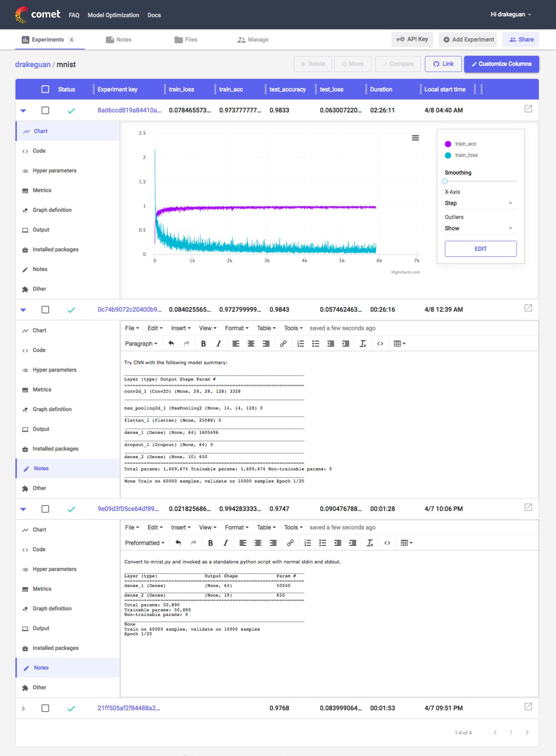Open the chart hamburger context menu
This screenshot has height=756, width=556.
(x=415, y=138)
